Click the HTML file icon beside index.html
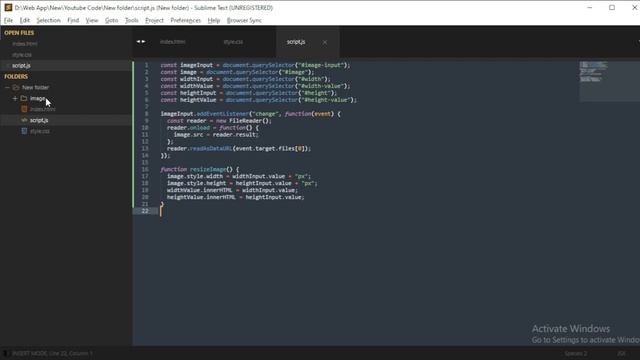 click(x=24, y=109)
